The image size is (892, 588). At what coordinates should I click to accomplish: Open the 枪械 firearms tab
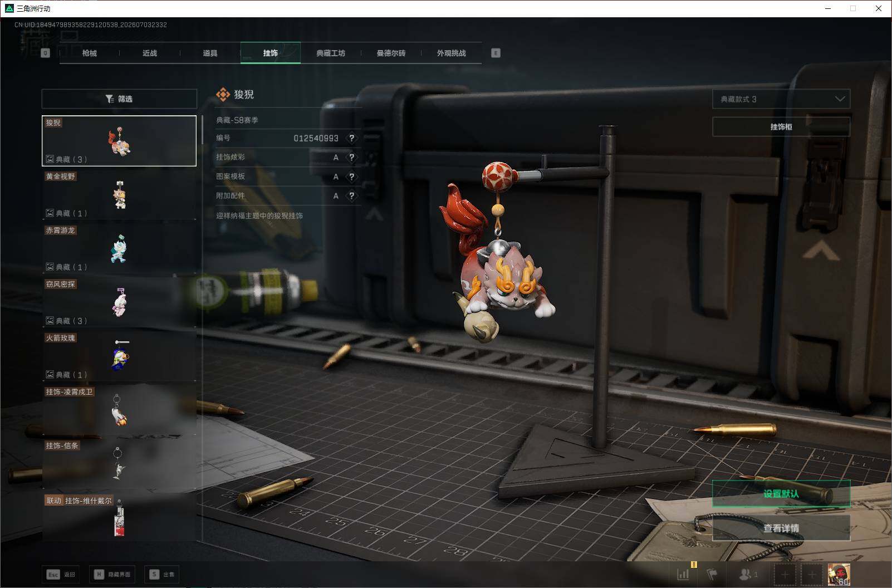click(x=89, y=53)
